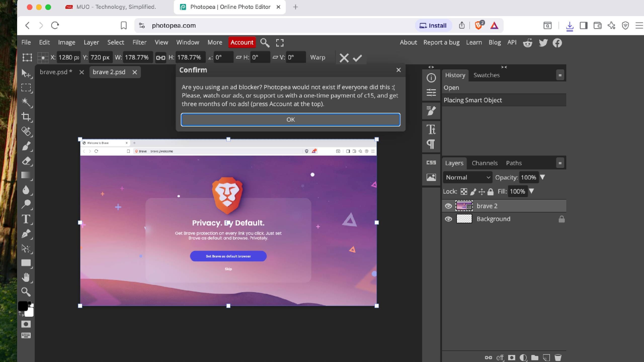
Task: Click OK in the Confirm dialog
Action: pyautogui.click(x=291, y=120)
